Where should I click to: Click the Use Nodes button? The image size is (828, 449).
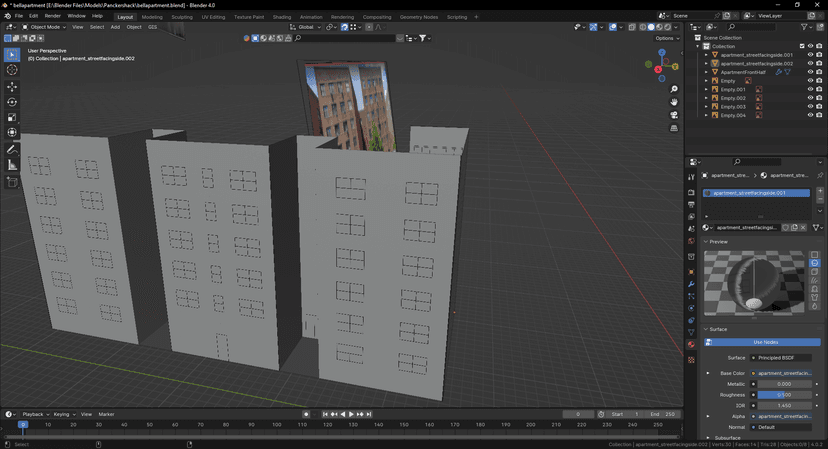pyautogui.click(x=765, y=342)
